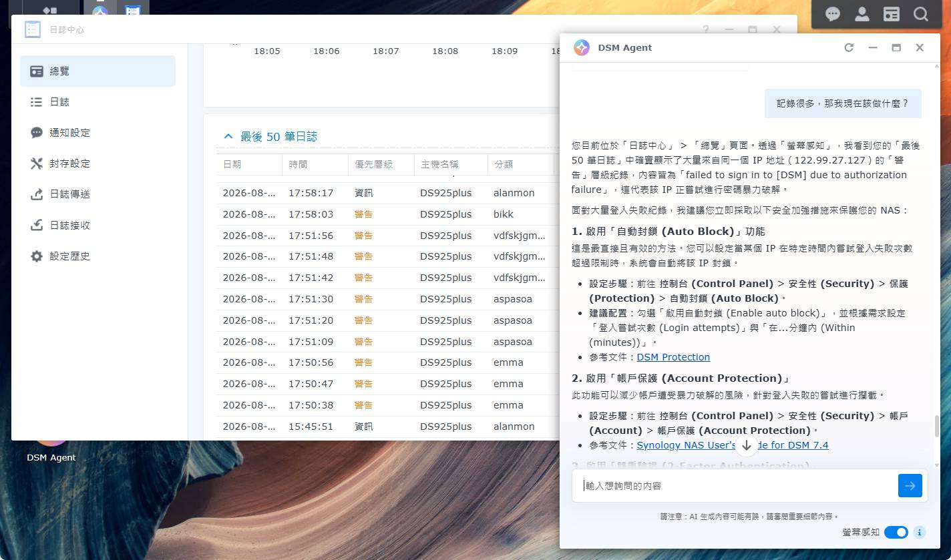The image size is (951, 560).
Task: Sort logs by 時間 column header
Action: (x=315, y=164)
